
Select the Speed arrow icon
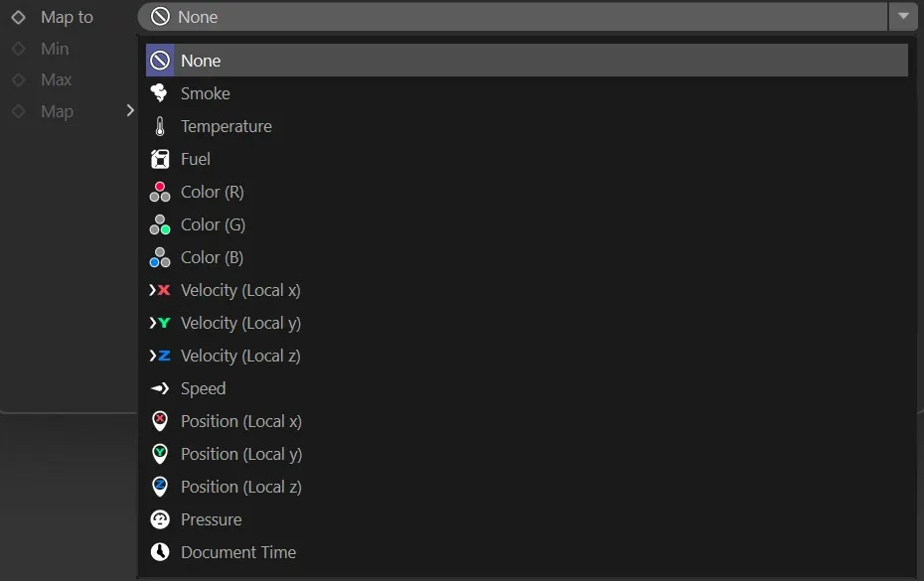click(x=160, y=388)
